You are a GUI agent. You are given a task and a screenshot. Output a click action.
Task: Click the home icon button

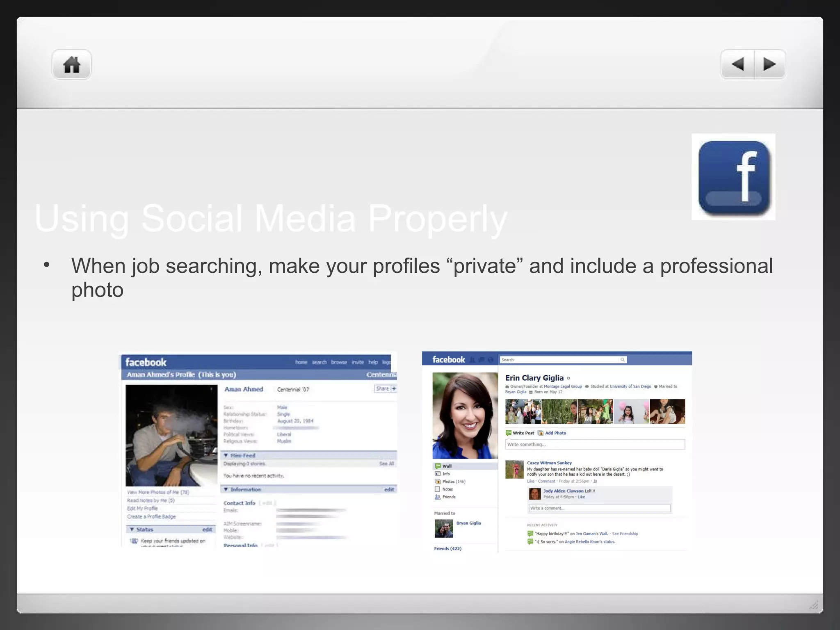click(x=71, y=64)
